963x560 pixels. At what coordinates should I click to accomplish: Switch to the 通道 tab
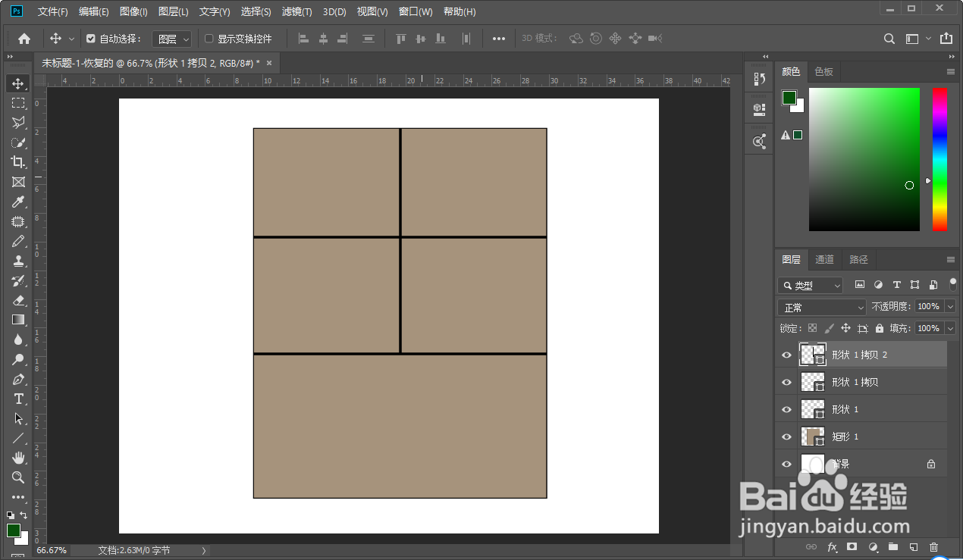click(824, 259)
